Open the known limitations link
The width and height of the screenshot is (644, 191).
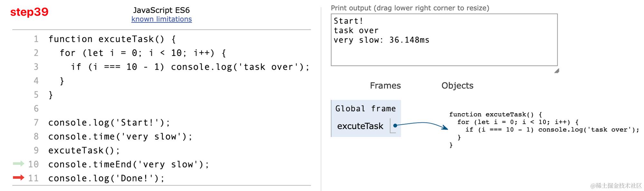pyautogui.click(x=161, y=19)
